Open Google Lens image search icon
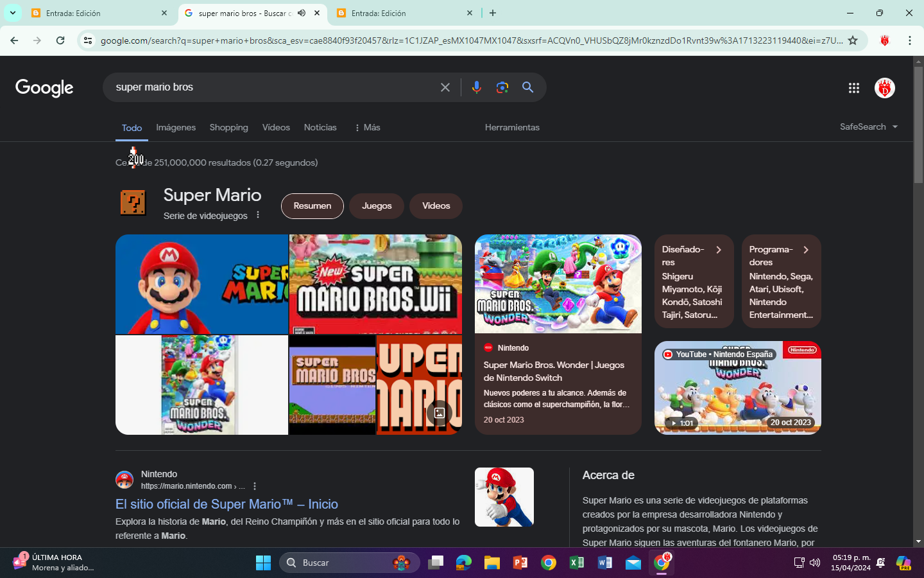924x578 pixels. click(x=502, y=87)
